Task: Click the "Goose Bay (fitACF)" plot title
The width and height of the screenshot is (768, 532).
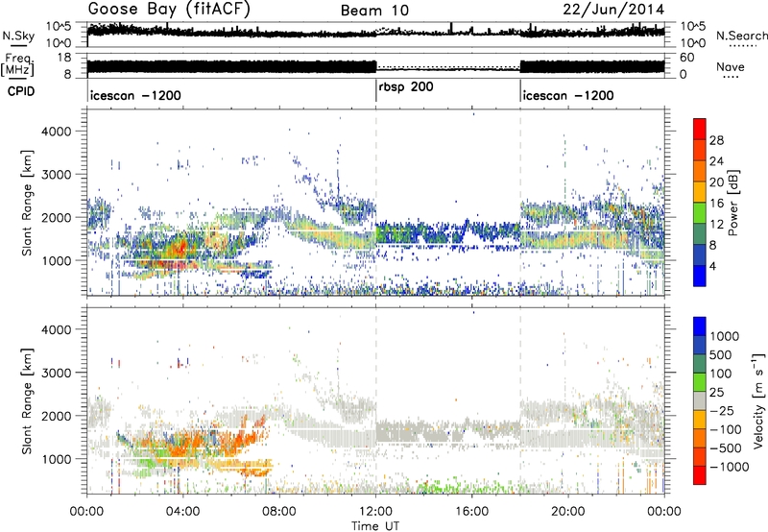Action: [169, 10]
